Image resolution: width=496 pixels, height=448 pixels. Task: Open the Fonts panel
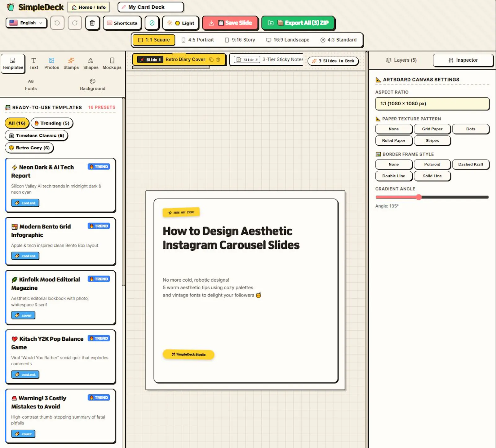click(x=31, y=85)
